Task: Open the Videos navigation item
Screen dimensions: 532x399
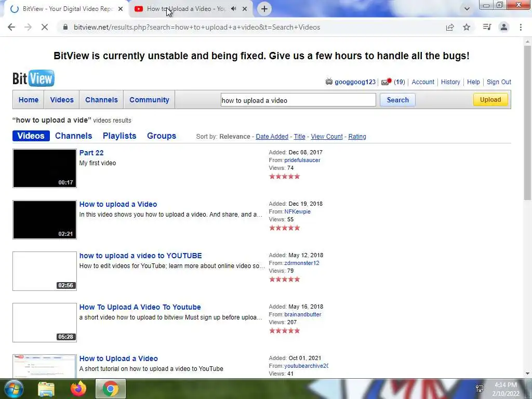Action: click(62, 100)
